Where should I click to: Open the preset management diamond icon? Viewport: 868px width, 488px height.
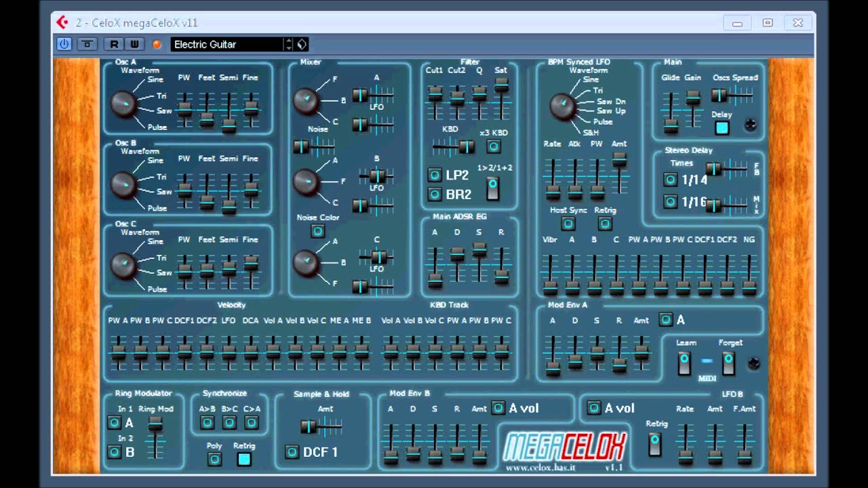[x=302, y=44]
